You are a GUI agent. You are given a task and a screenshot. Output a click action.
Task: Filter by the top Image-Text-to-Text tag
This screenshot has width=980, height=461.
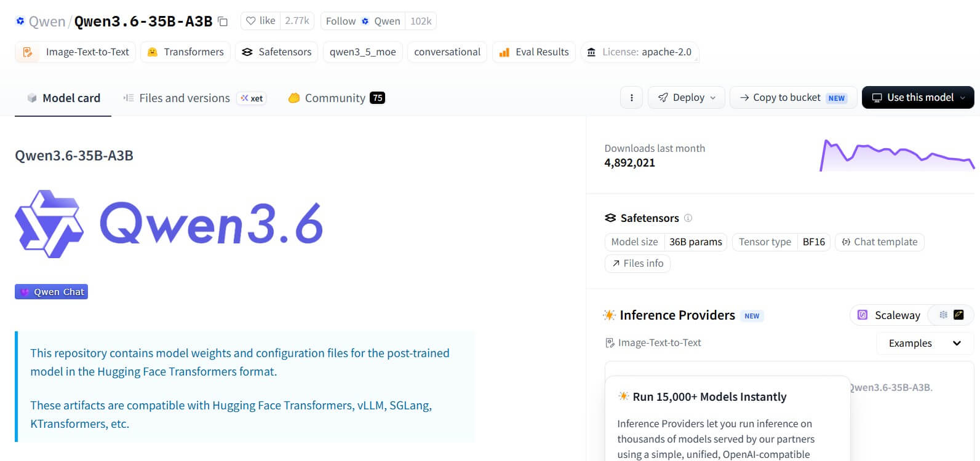(x=75, y=52)
